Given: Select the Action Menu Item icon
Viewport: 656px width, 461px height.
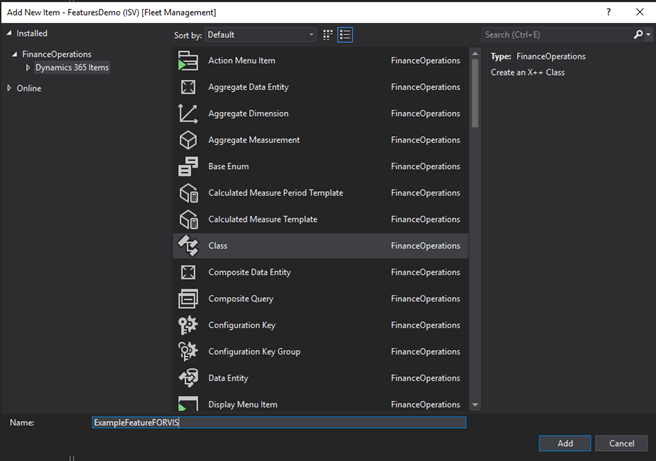Looking at the screenshot, I should click(x=187, y=61).
